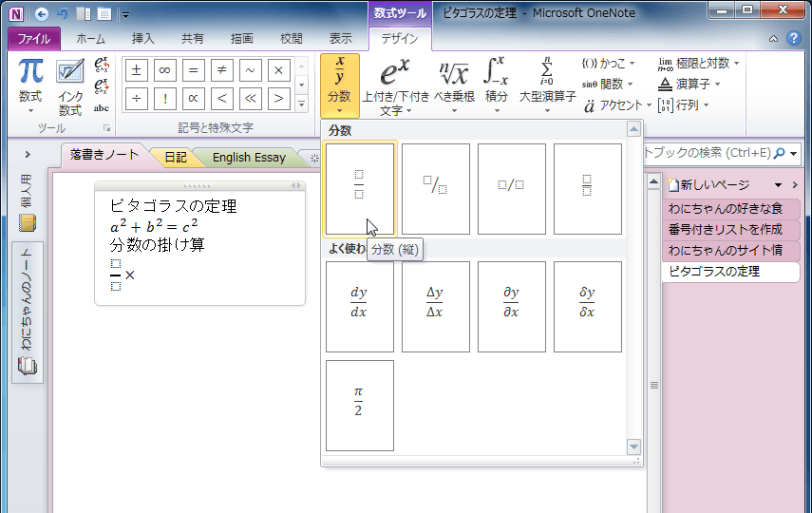Switch to 描画 tab
The height and width of the screenshot is (513, 812).
pyautogui.click(x=242, y=39)
